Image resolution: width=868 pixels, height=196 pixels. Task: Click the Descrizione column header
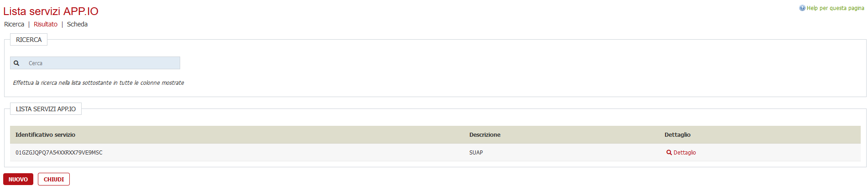485,135
